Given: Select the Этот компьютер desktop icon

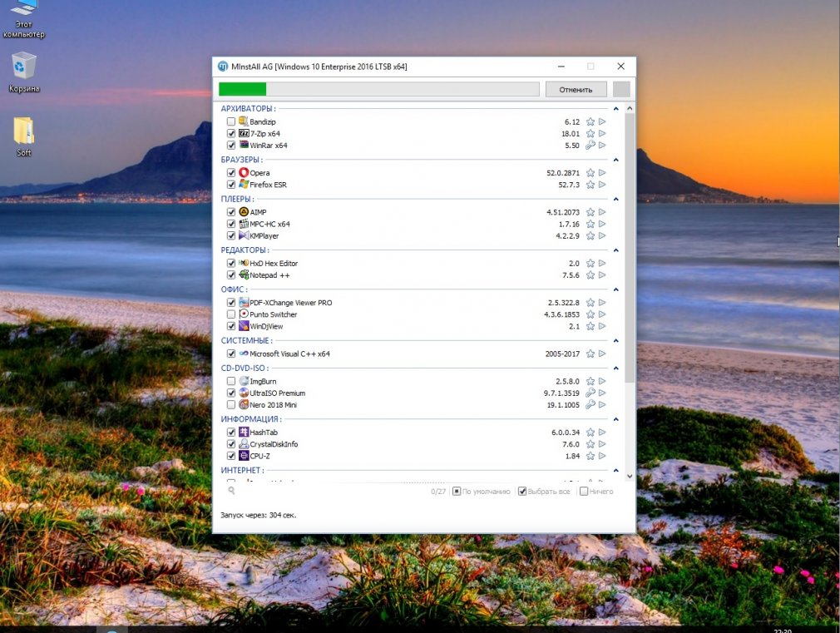Looking at the screenshot, I should (24, 19).
